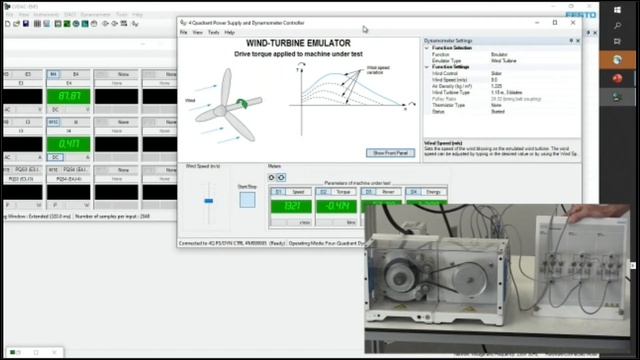Viewport: 640px width, 360px height.
Task: Close the Dynamometer Settings panel
Action: 578,41
